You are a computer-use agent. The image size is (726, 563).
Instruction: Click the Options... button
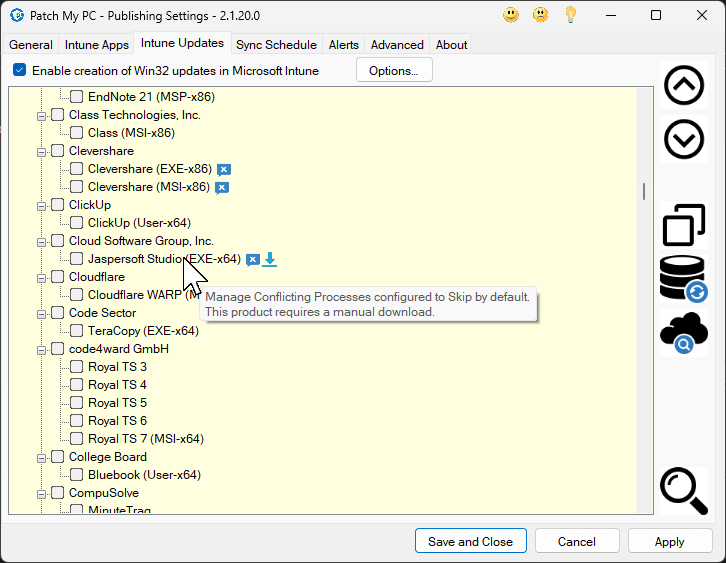coord(394,70)
